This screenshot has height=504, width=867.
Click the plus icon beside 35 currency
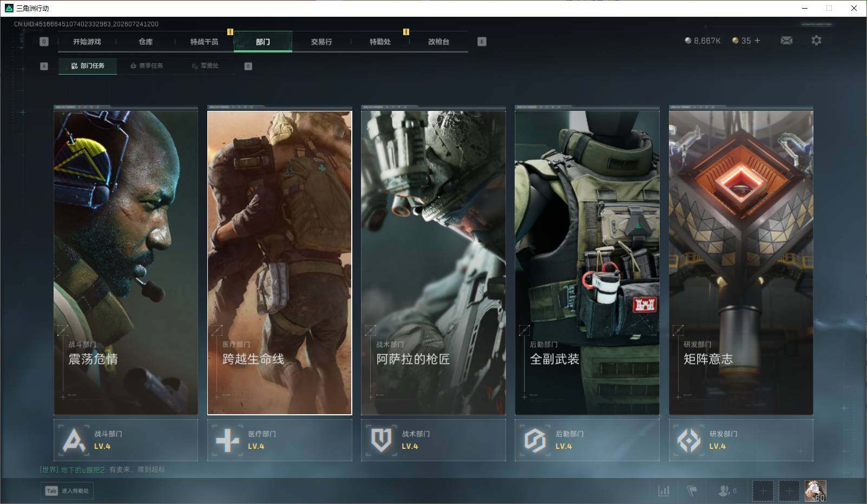pyautogui.click(x=757, y=41)
